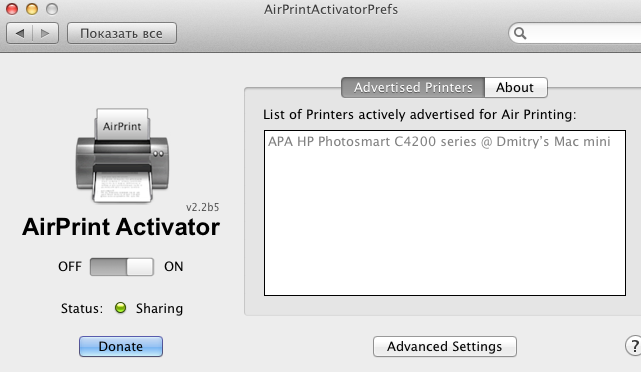This screenshot has height=372, width=641.
Task: Focus the search input field
Action: coord(575,33)
